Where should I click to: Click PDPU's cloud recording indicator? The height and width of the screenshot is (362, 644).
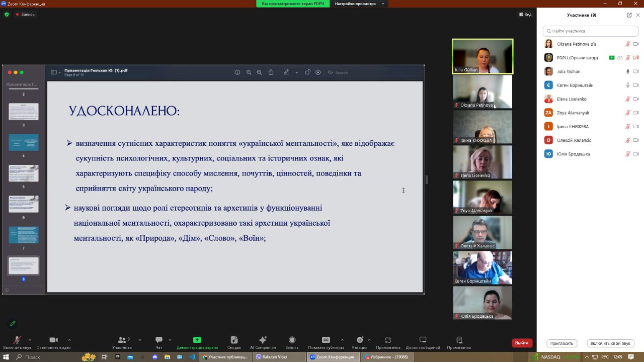[x=620, y=58]
